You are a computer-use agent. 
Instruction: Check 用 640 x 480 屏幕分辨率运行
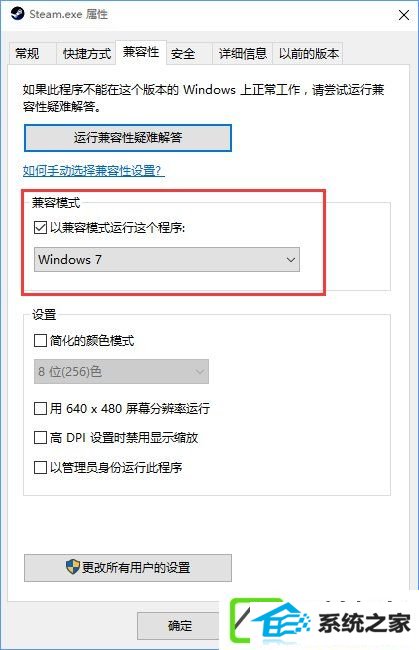tap(40, 408)
